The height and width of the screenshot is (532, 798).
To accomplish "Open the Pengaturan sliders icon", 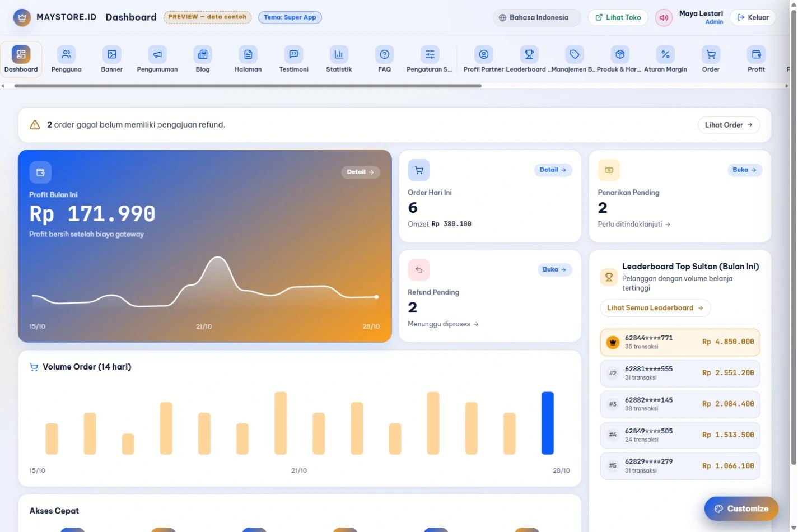I will [430, 54].
